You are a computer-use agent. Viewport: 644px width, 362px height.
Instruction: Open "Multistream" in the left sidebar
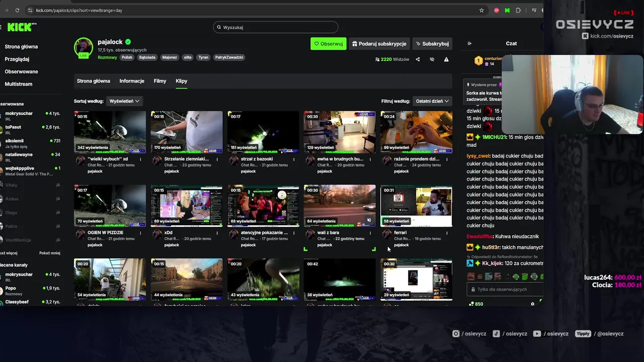[x=19, y=84]
